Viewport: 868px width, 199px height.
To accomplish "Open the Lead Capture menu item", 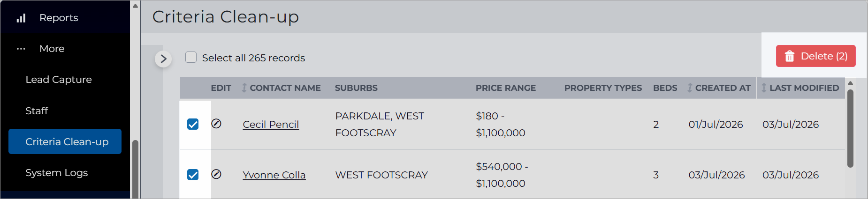I will point(59,80).
